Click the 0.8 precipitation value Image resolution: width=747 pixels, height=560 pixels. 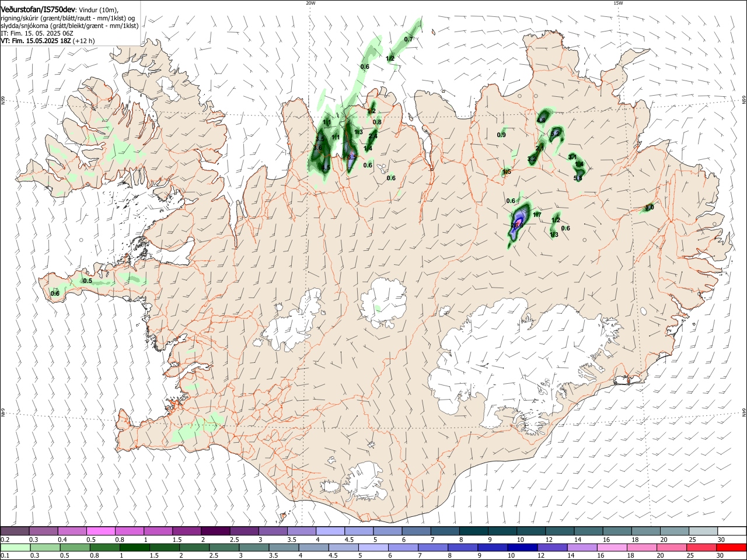click(377, 122)
